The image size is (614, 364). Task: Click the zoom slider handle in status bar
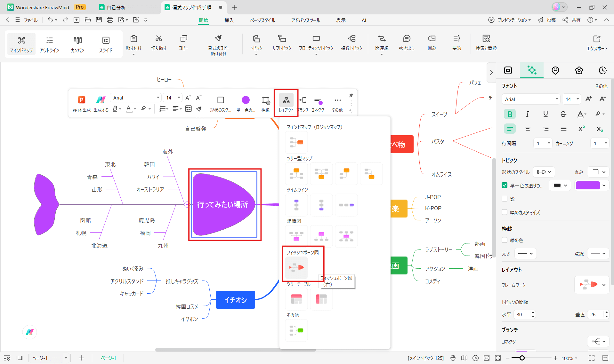click(x=522, y=358)
